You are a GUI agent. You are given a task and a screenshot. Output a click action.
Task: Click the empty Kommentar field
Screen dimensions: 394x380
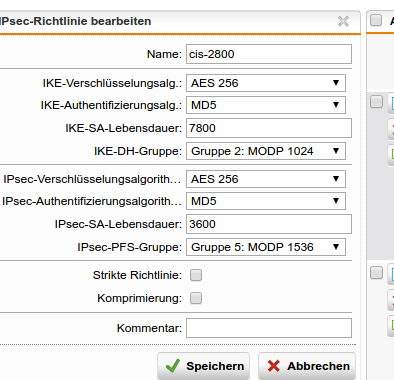[x=269, y=328]
